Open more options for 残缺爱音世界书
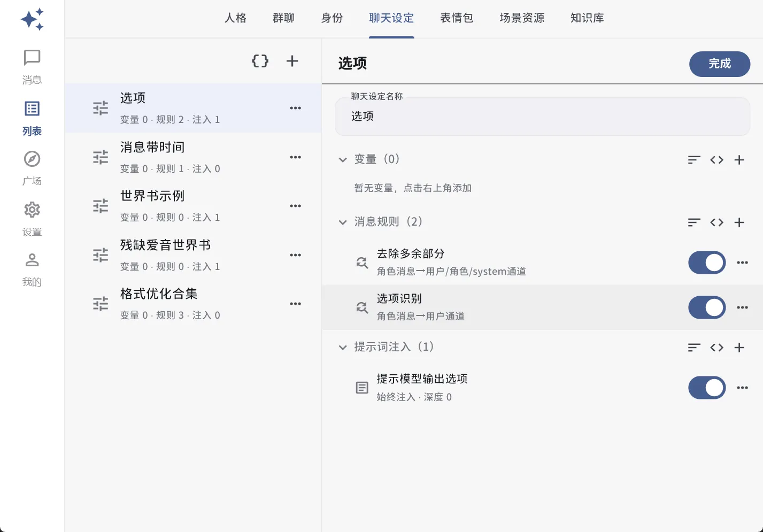 pos(296,255)
